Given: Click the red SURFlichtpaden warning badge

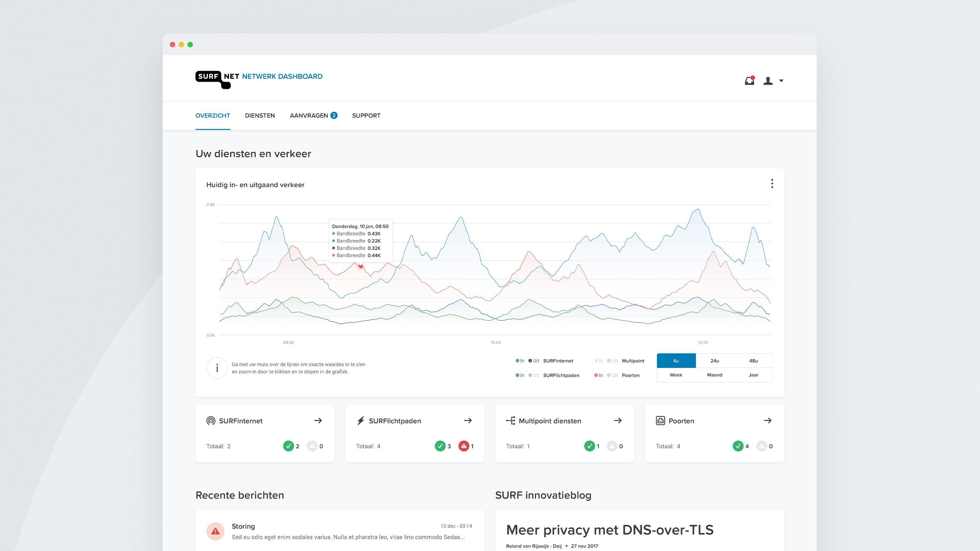Looking at the screenshot, I should pyautogui.click(x=463, y=446).
